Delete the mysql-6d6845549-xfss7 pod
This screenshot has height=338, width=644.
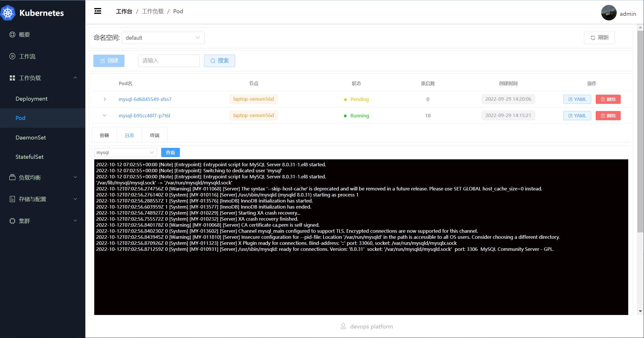pos(608,99)
